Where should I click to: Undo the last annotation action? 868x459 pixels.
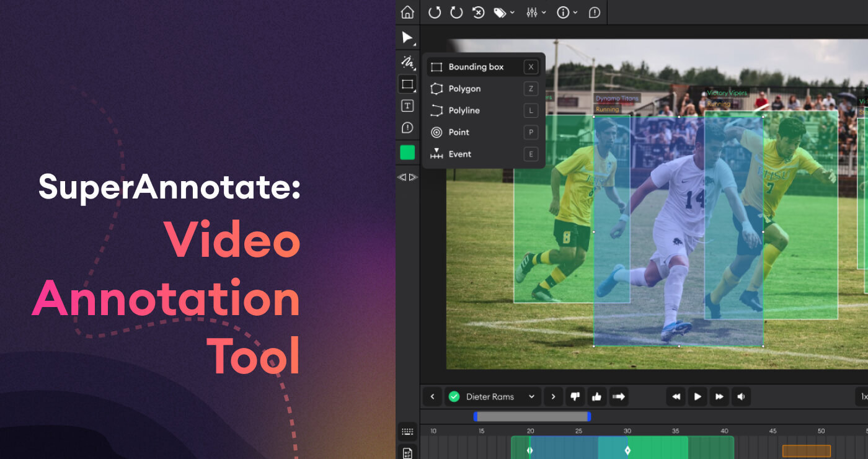tap(434, 12)
